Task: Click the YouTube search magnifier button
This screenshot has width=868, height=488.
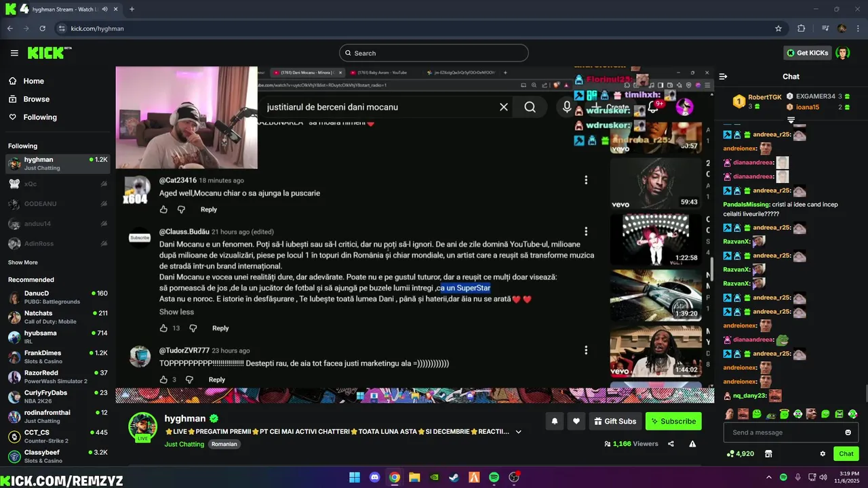Action: tap(530, 107)
